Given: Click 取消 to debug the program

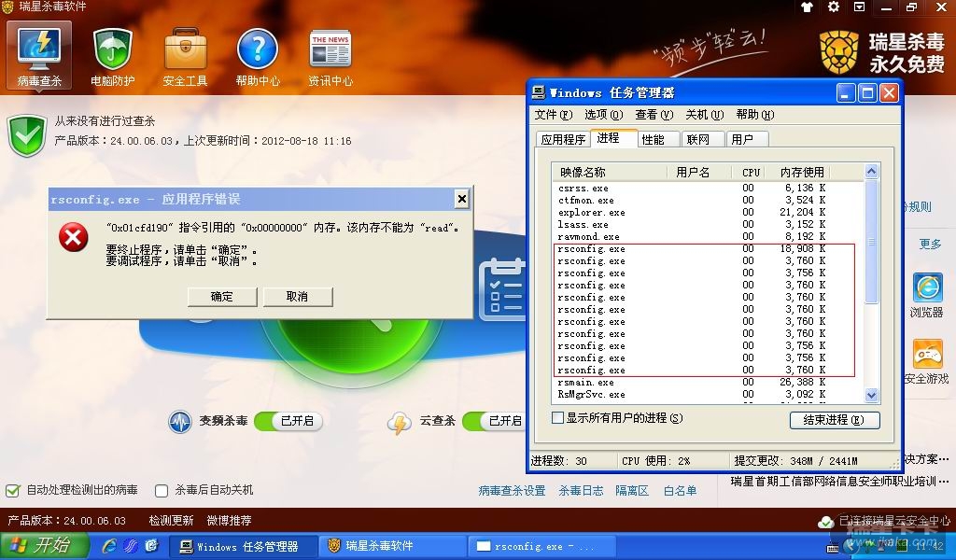Looking at the screenshot, I should tap(298, 297).
